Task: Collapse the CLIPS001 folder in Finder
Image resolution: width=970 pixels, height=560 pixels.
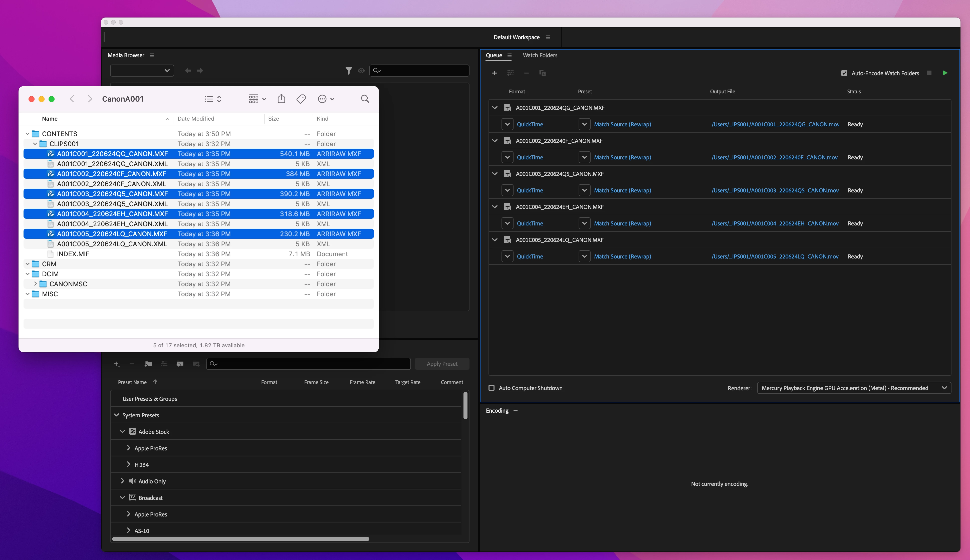Action: click(35, 144)
